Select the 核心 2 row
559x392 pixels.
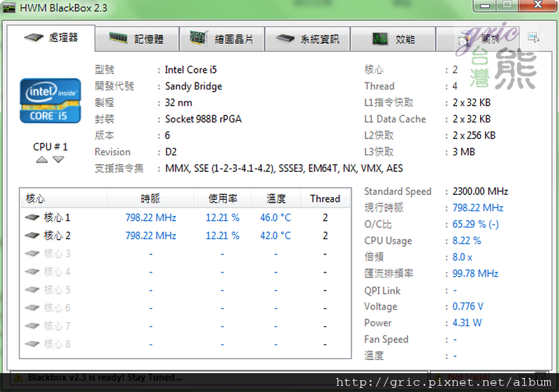pyautogui.click(x=185, y=235)
